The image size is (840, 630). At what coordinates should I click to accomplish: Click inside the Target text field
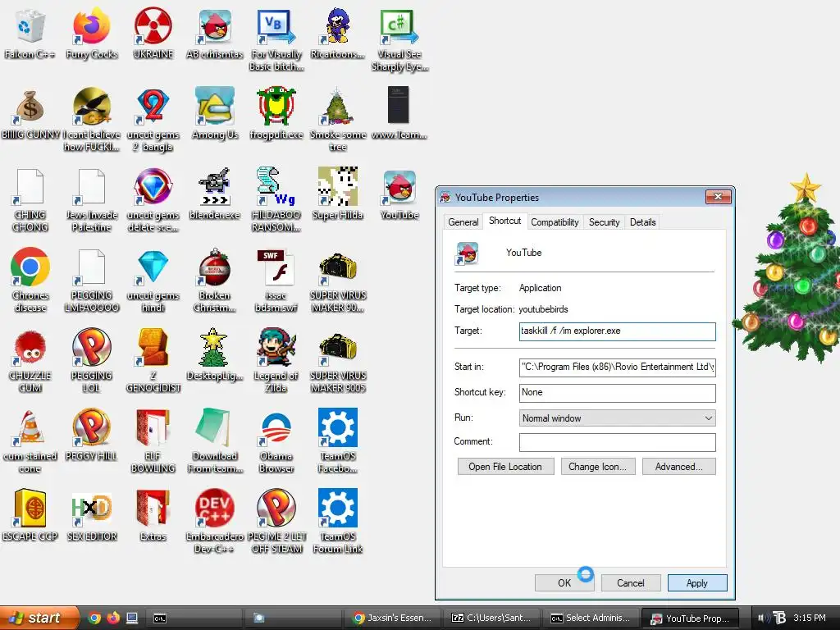(617, 331)
